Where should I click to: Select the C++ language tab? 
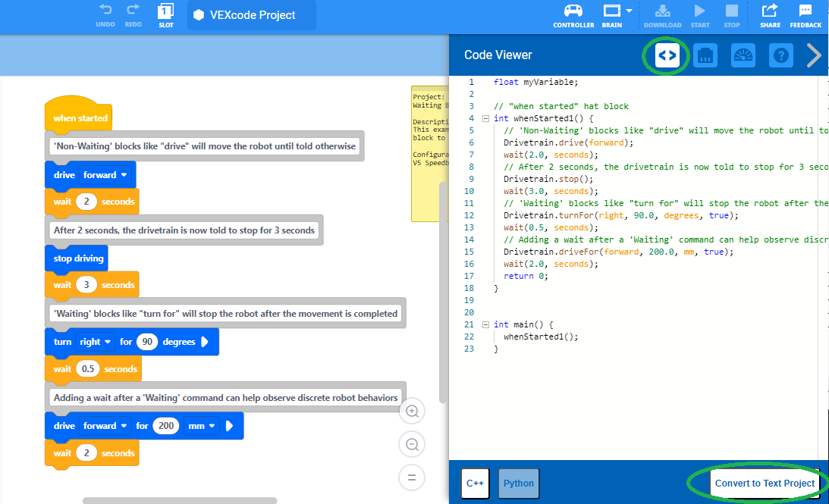pos(475,484)
